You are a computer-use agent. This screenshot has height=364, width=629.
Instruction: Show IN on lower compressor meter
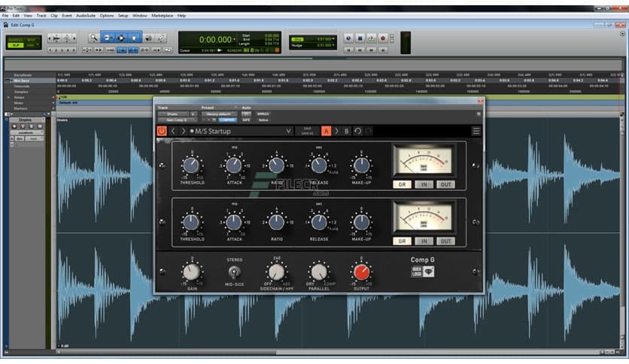pos(424,241)
